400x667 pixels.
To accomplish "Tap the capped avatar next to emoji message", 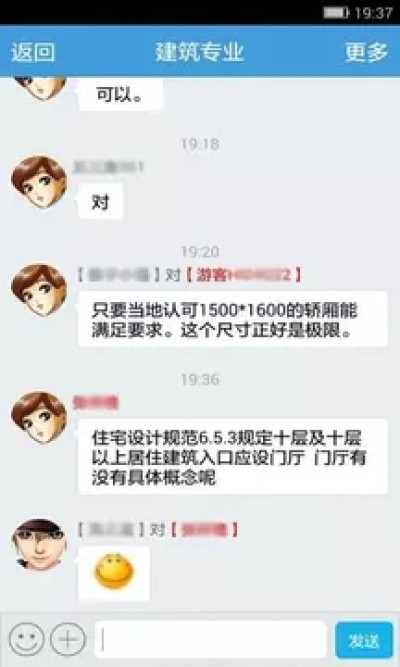I will point(39,544).
